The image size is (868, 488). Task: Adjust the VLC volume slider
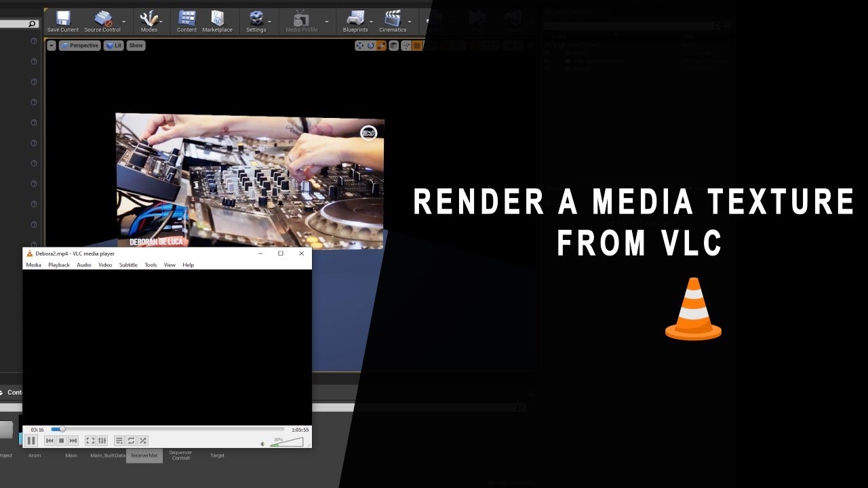[287, 442]
